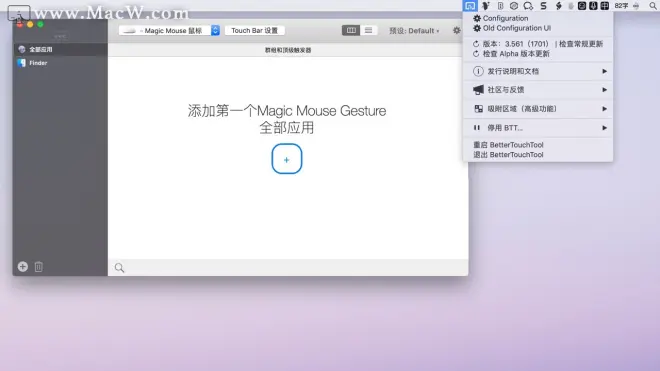Switch to column view layout icon

pos(351,30)
